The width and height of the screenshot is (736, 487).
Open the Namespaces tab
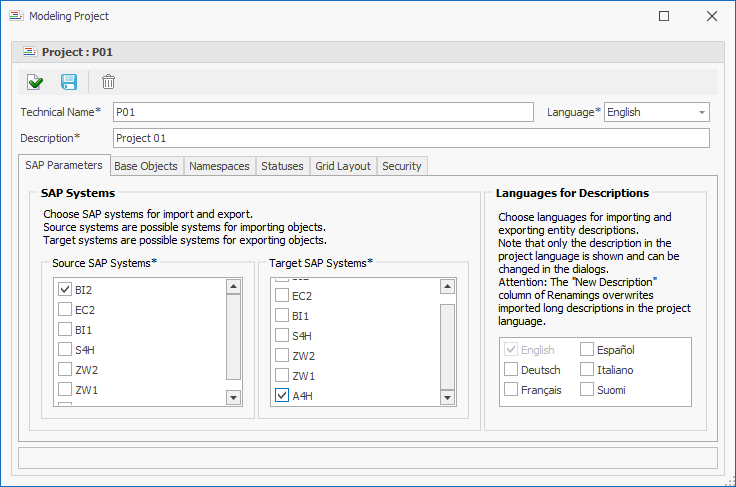(x=219, y=166)
